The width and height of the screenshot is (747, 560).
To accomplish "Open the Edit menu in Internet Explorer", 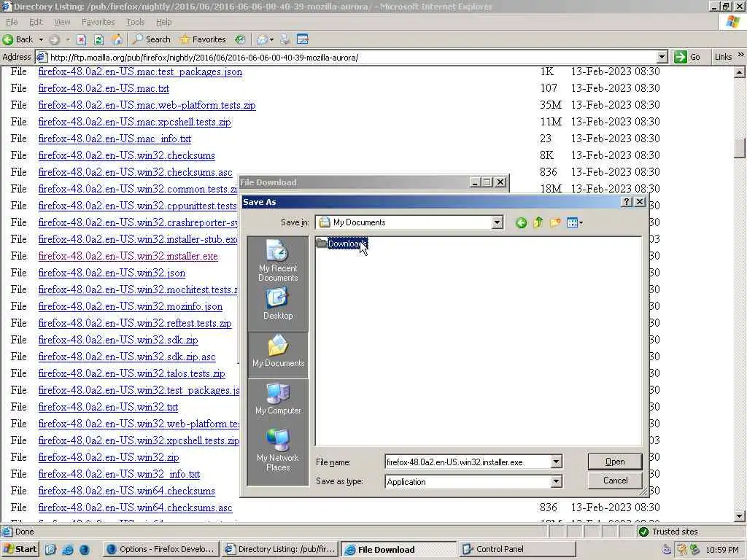I will (x=36, y=22).
